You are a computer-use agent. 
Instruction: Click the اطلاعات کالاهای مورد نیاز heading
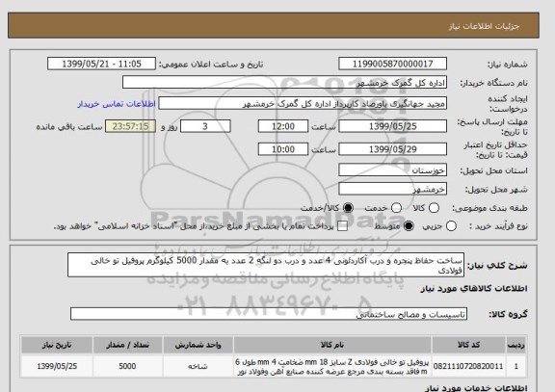(x=474, y=289)
